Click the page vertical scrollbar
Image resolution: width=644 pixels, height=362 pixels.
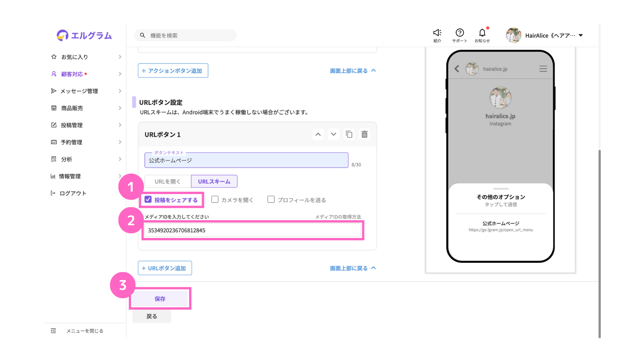pyautogui.click(x=599, y=244)
